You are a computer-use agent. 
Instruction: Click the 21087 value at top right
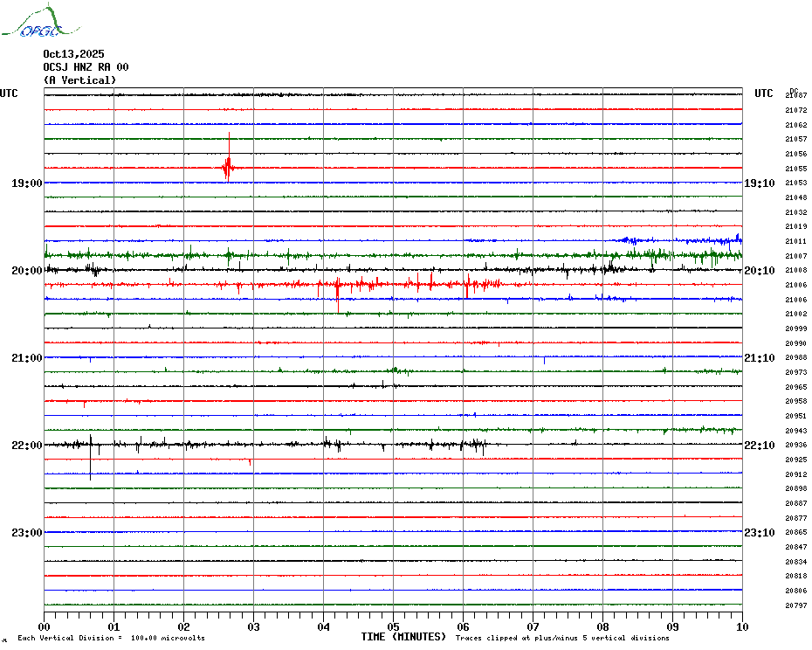(x=795, y=95)
